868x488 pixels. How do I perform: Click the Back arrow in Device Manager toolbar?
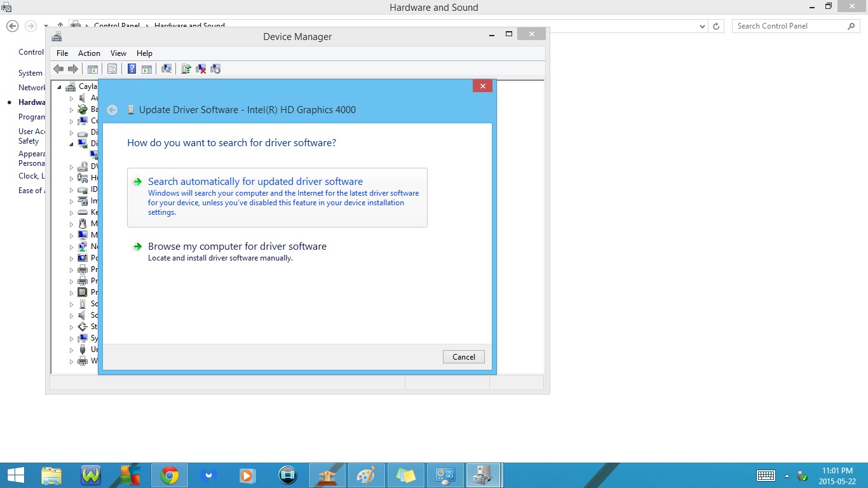tap(58, 69)
